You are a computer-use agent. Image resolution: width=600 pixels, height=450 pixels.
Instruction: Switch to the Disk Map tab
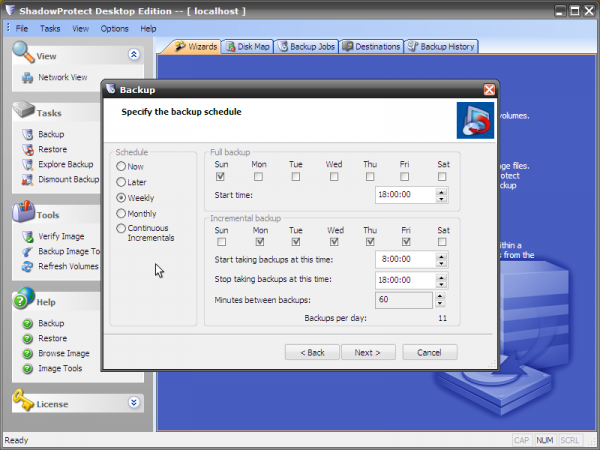pos(248,47)
